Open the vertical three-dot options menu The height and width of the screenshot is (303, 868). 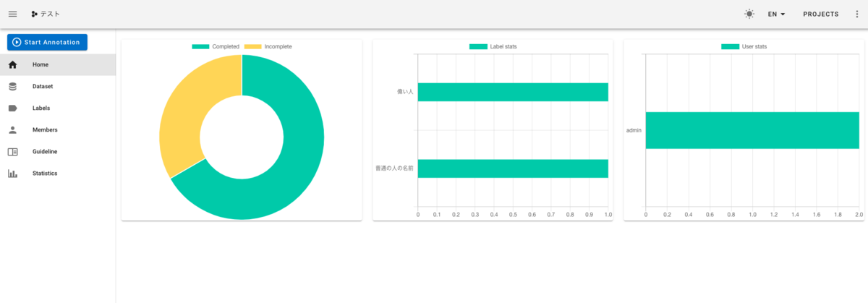857,14
